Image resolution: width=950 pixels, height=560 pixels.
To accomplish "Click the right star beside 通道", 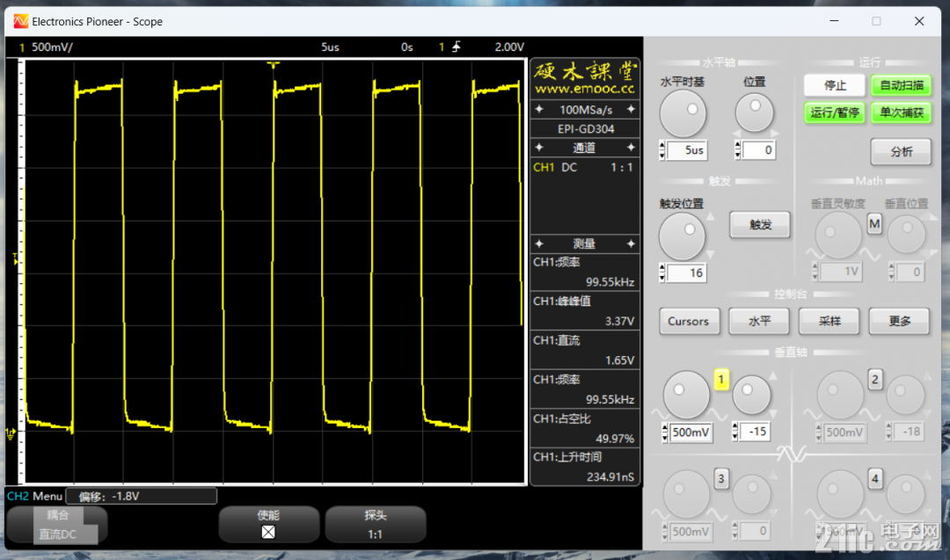I will (x=631, y=148).
